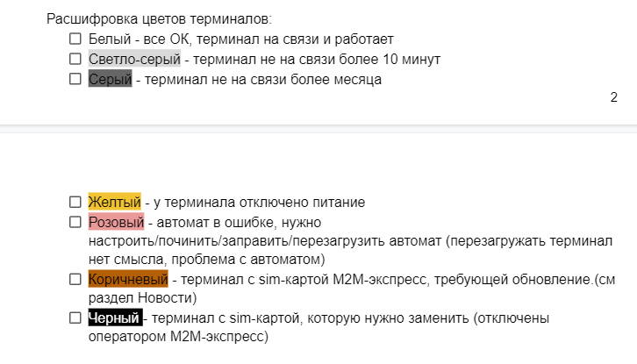Image resolution: width=637 pixels, height=364 pixels.
Task: Click the heading Расшифровка цветов терминалов
Action: pyautogui.click(x=158, y=18)
